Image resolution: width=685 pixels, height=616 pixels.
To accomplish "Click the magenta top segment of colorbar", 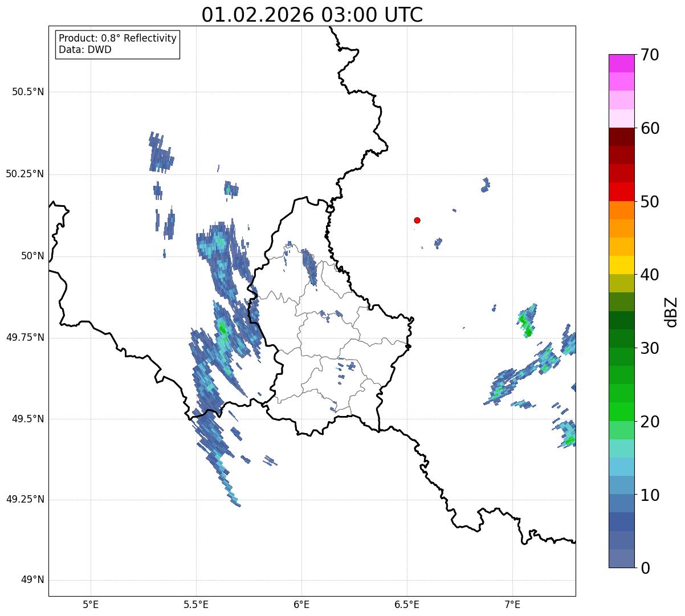I will 621,63.
